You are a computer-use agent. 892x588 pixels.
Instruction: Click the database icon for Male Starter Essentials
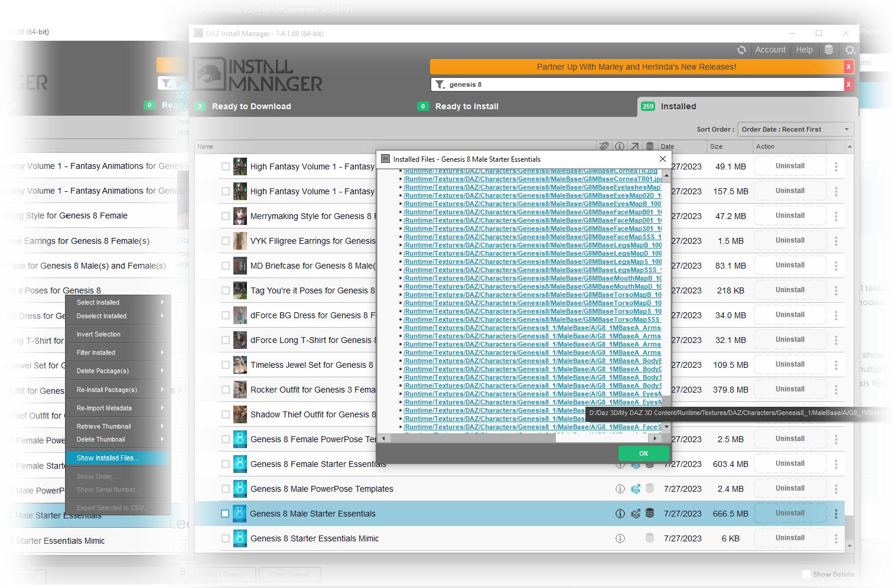coord(650,514)
